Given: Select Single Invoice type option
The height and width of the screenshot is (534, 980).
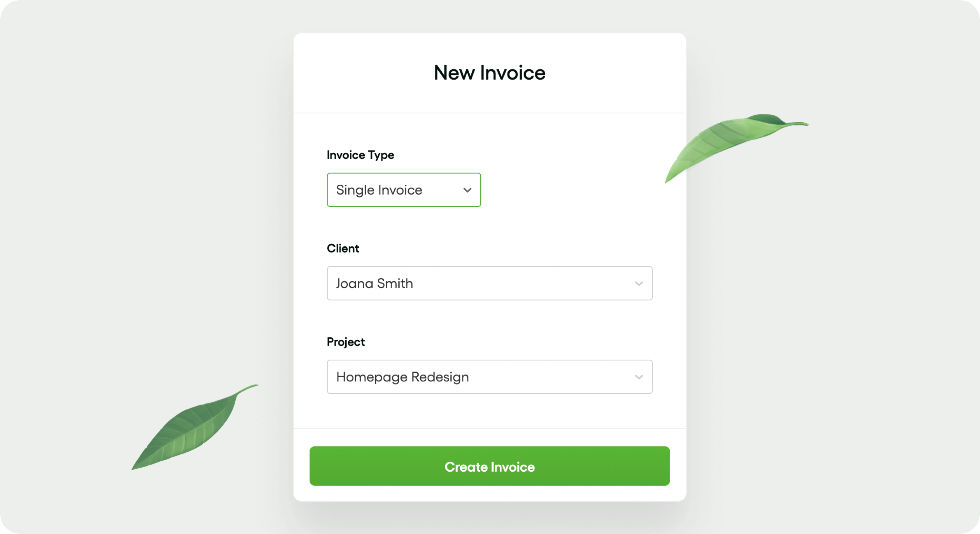Looking at the screenshot, I should tap(403, 189).
